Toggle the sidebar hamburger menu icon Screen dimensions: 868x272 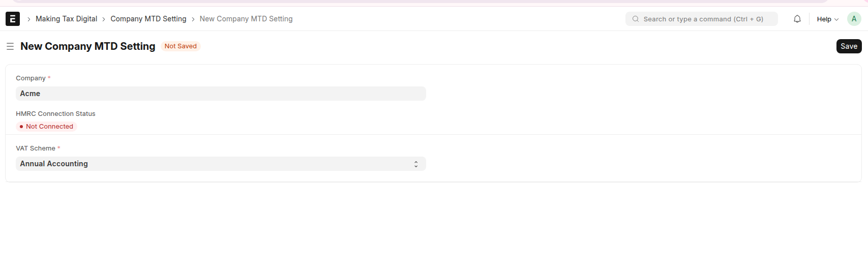[x=10, y=46]
